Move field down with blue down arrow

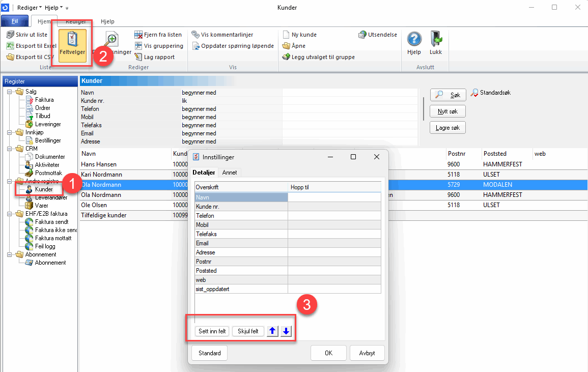pos(286,331)
